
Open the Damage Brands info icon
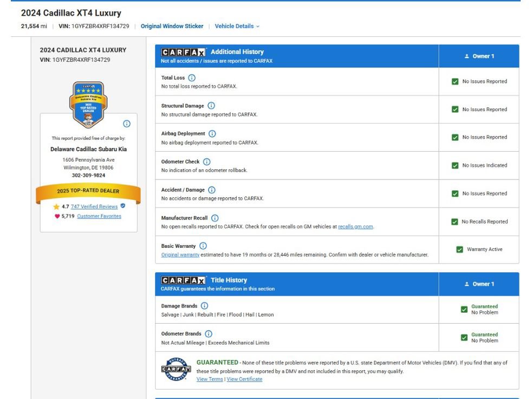point(204,306)
